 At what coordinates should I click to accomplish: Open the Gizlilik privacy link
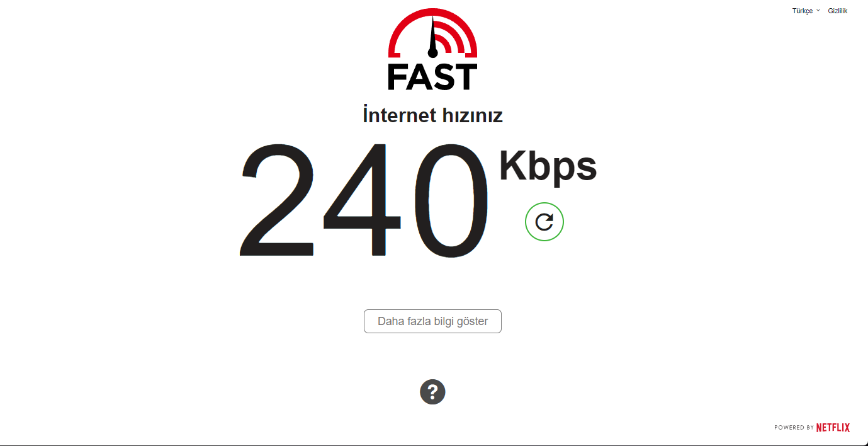pyautogui.click(x=838, y=11)
